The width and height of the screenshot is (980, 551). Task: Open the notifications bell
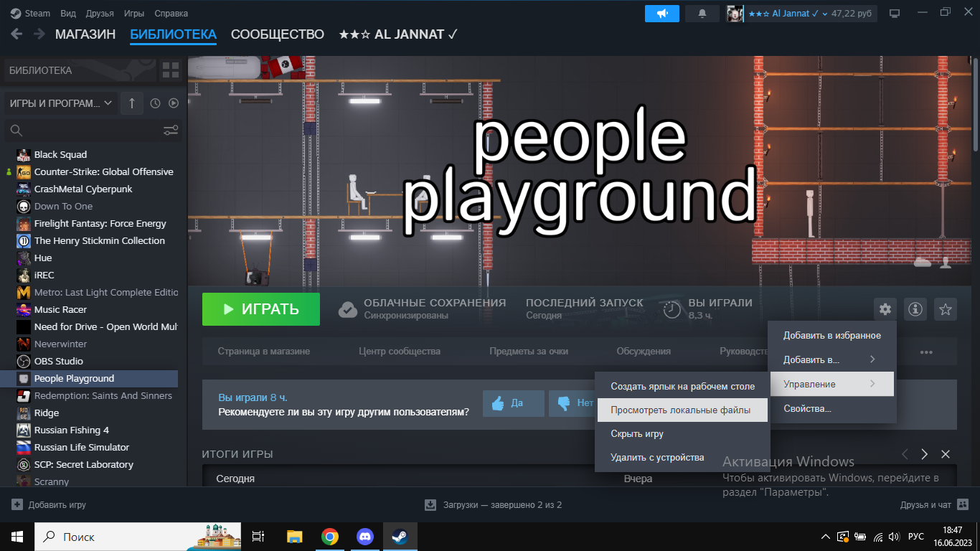[x=702, y=13]
